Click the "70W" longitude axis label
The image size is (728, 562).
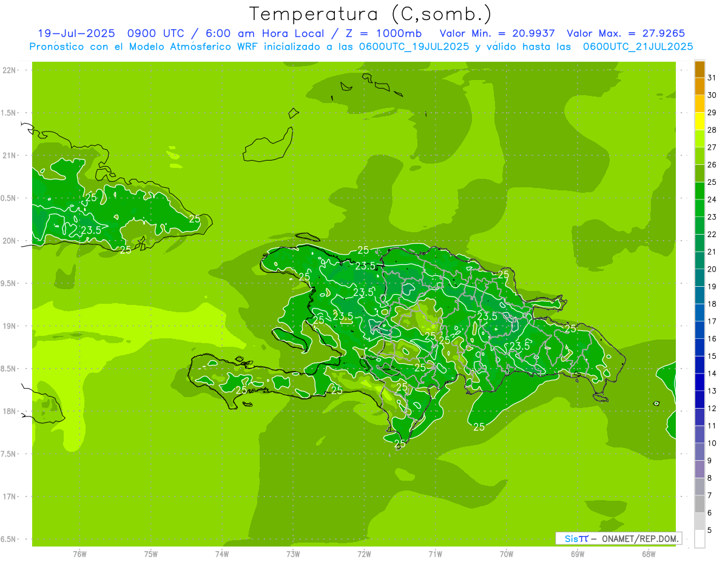[x=507, y=554]
